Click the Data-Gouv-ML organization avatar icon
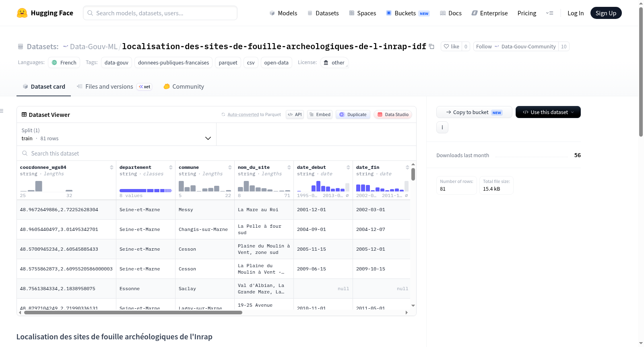This screenshot has width=644, height=347. tap(66, 46)
